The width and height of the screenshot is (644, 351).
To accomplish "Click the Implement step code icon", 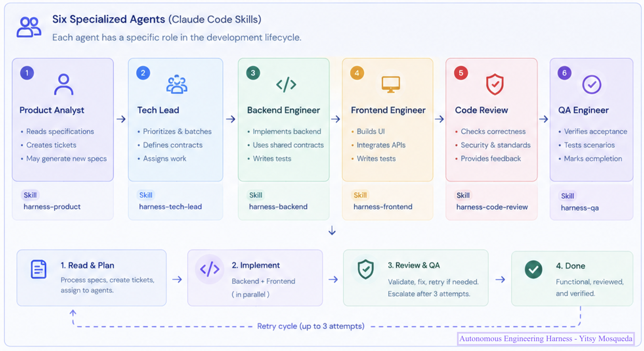I will click(x=209, y=269).
